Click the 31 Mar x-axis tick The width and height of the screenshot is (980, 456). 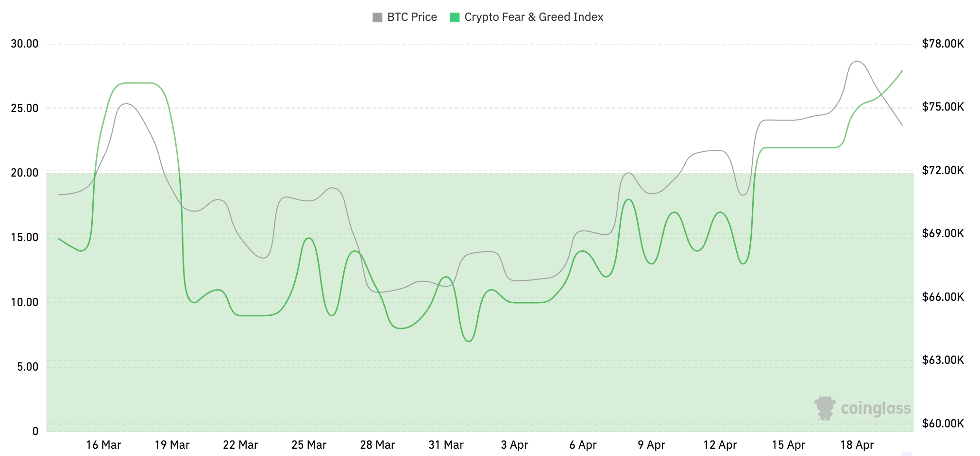point(446,445)
